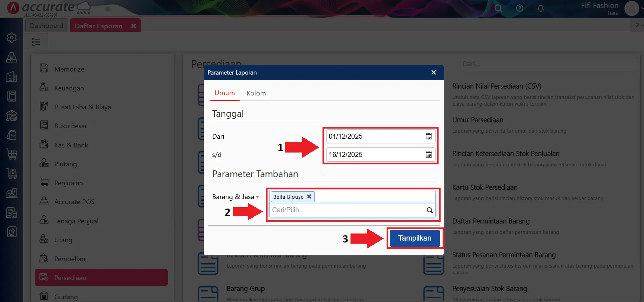Toggle report list view icon

[36, 42]
